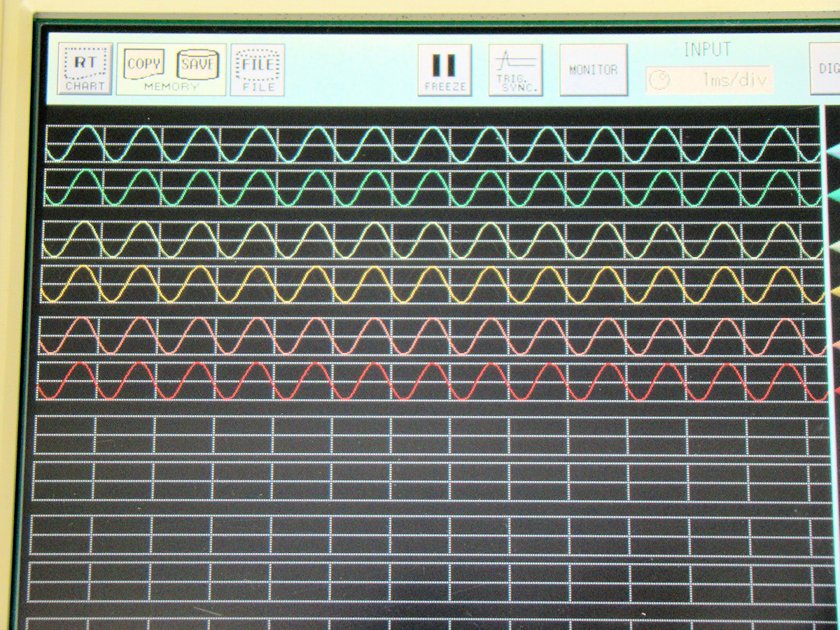Open Trig. Sync. settings

[515, 70]
